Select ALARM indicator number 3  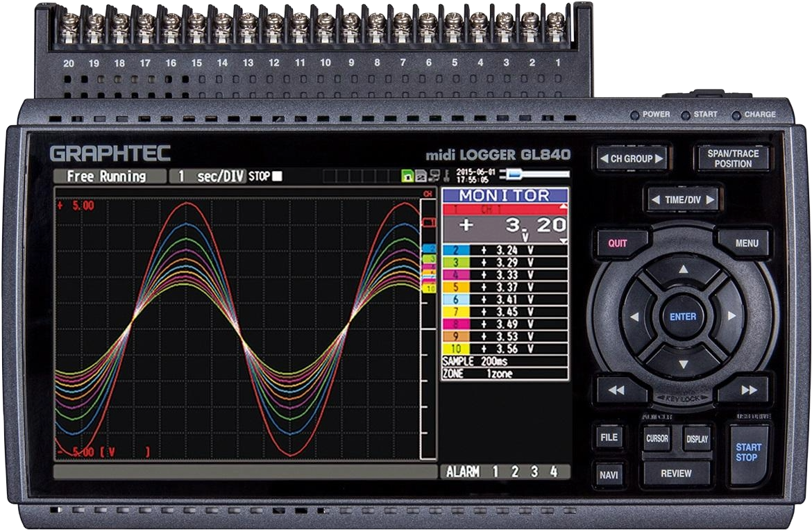(534, 472)
